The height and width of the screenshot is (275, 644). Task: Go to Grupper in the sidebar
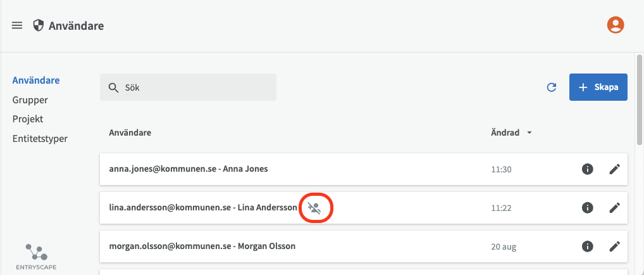point(30,99)
